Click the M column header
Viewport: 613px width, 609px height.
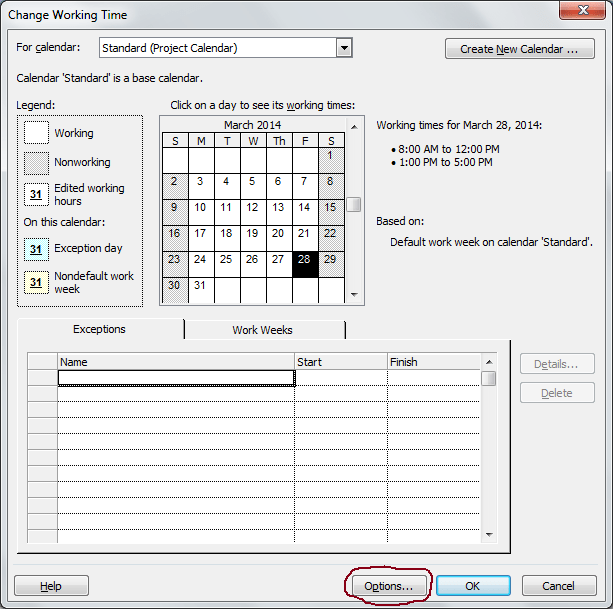click(x=201, y=141)
